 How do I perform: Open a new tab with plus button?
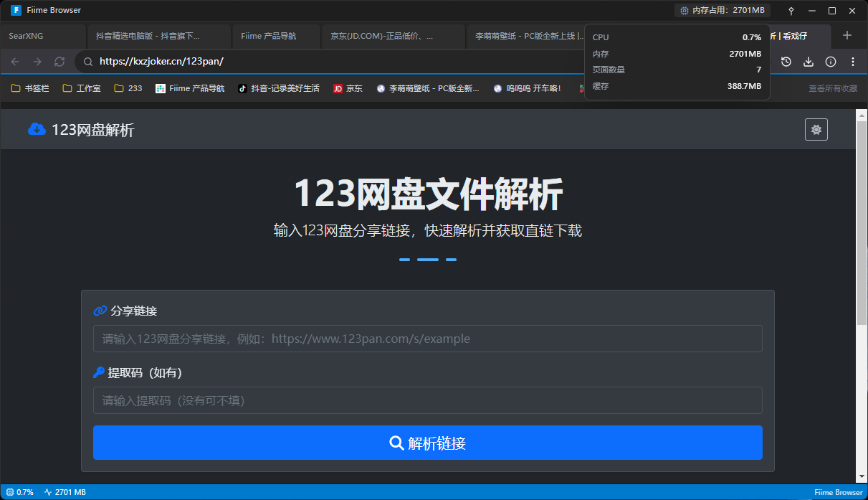[x=847, y=34]
